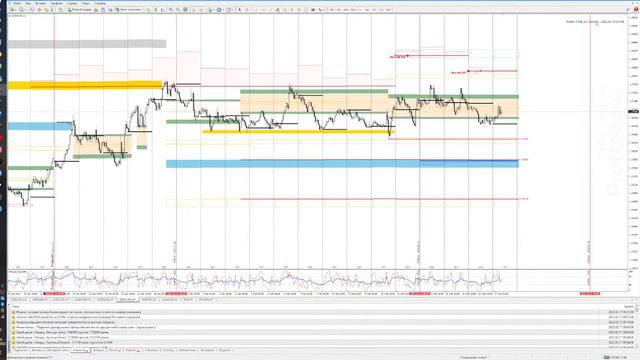Switch to the MN timeframe
The width and height of the screenshot is (640, 360).
tap(389, 9)
